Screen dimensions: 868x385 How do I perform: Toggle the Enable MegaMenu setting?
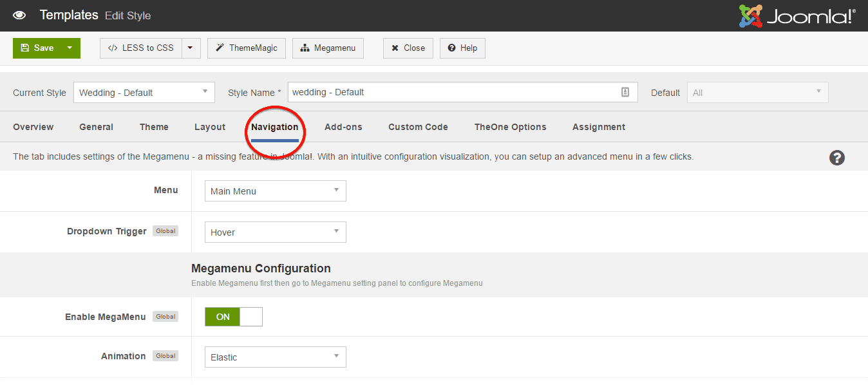(x=233, y=316)
